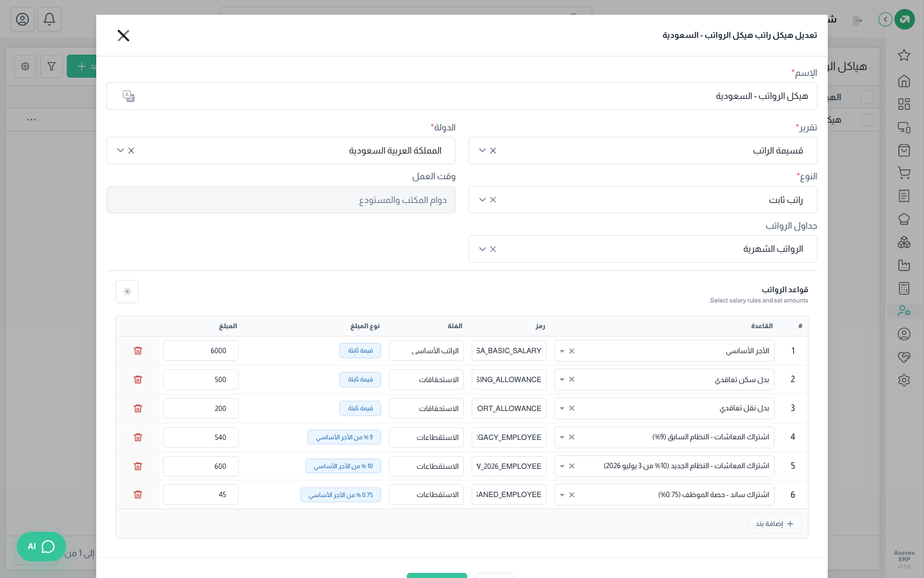Clear the الدولة field selection
Image resolution: width=924 pixels, height=578 pixels.
[132, 150]
